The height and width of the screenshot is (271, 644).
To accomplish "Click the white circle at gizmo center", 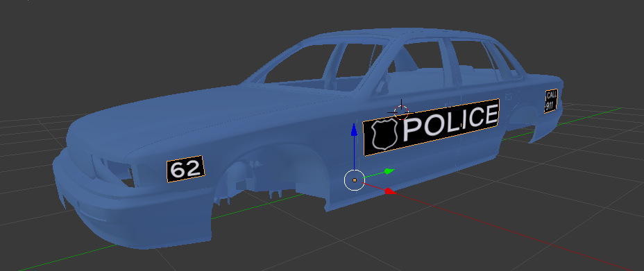I will (x=354, y=180).
